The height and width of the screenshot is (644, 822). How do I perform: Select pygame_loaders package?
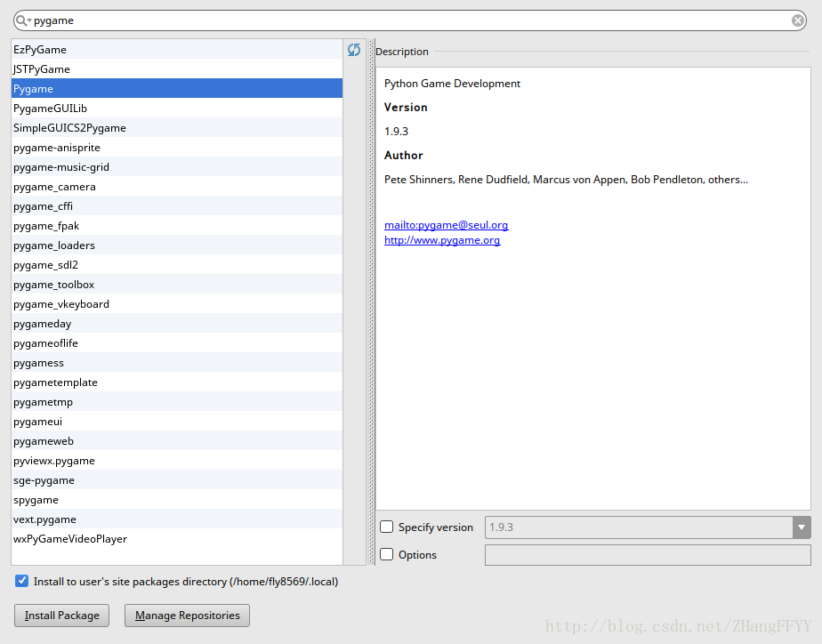[x=177, y=245]
